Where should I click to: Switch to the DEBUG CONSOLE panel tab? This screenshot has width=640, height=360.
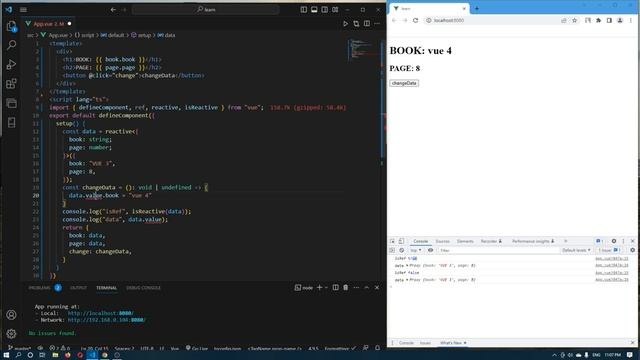coord(143,288)
